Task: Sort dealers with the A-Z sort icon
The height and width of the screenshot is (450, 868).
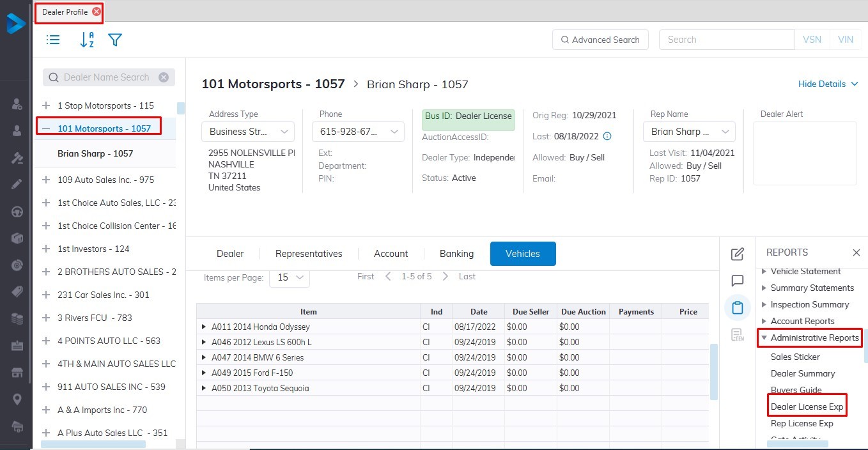Action: [x=87, y=40]
